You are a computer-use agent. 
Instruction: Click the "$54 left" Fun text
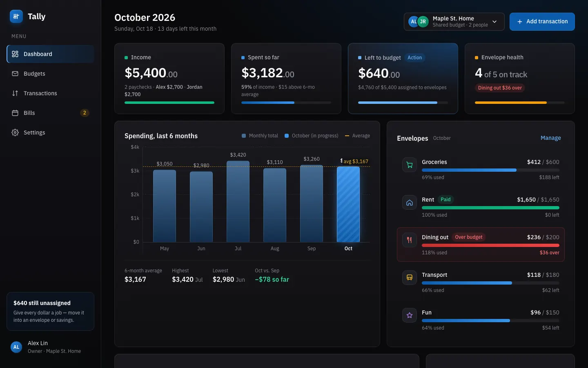[x=550, y=328]
